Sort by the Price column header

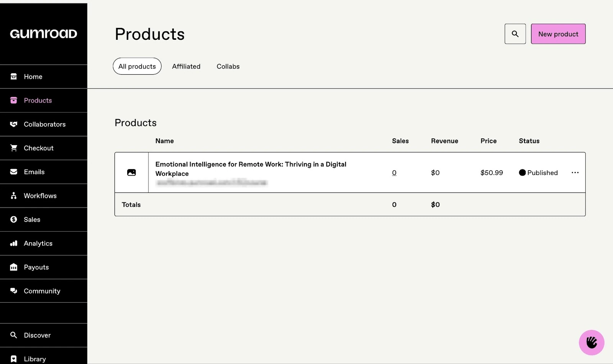pyautogui.click(x=488, y=141)
